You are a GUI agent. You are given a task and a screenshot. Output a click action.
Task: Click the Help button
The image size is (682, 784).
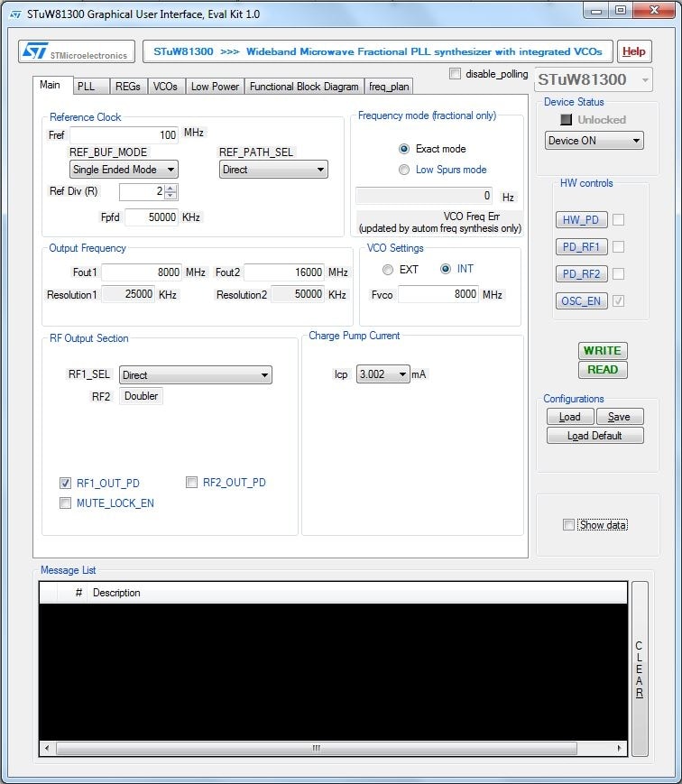click(x=634, y=51)
